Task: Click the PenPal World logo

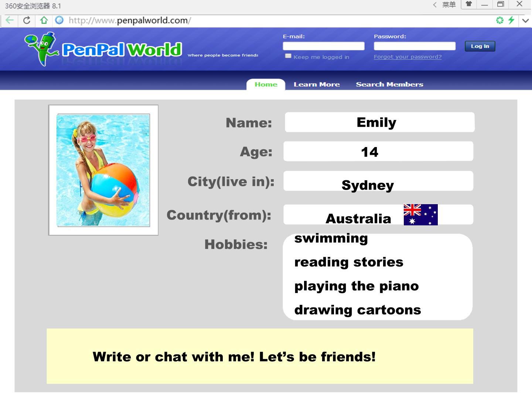Action: click(x=103, y=49)
